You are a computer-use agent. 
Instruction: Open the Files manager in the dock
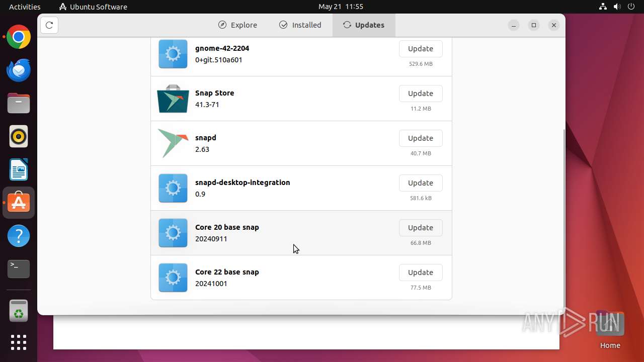(x=19, y=103)
